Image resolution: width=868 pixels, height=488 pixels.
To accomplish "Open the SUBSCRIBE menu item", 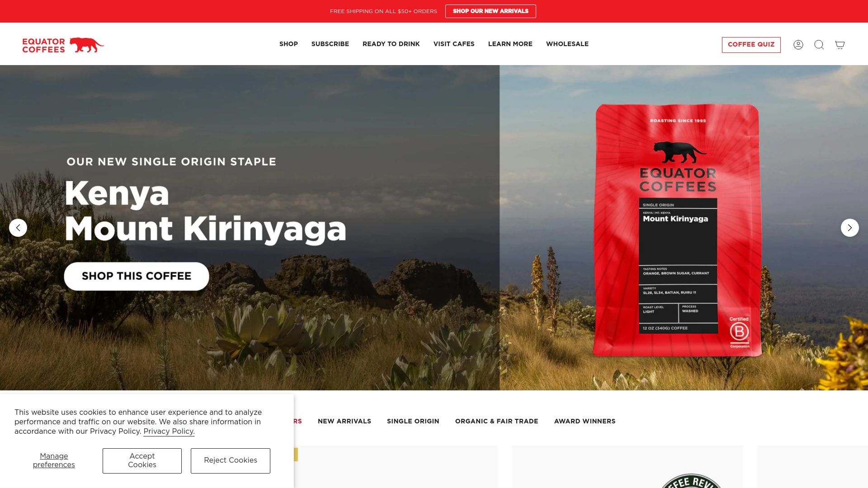I will tap(330, 44).
